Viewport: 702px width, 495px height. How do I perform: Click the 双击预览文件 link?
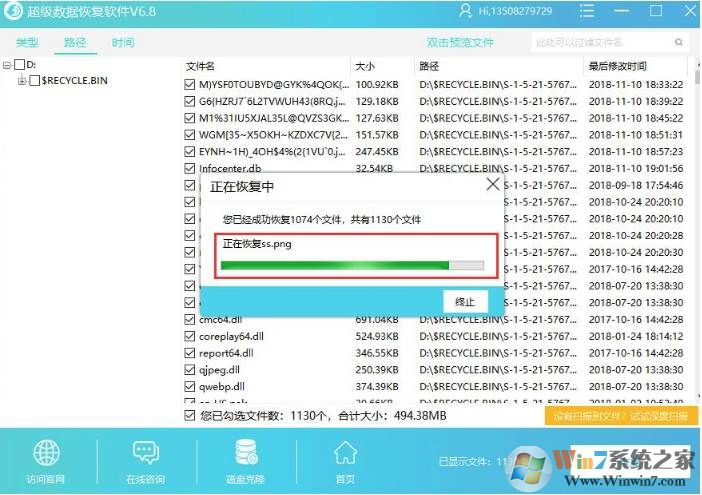point(460,43)
